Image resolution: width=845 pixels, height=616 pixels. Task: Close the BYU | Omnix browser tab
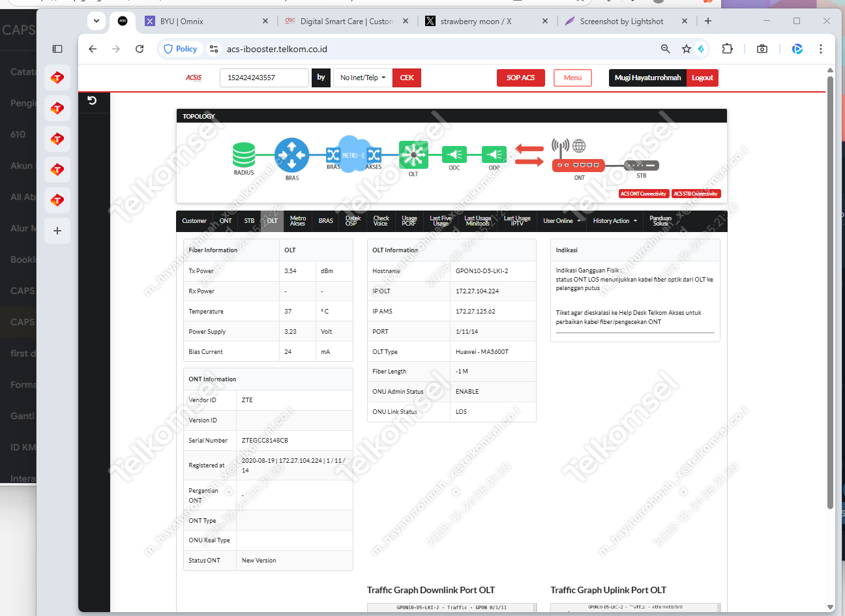tap(265, 21)
